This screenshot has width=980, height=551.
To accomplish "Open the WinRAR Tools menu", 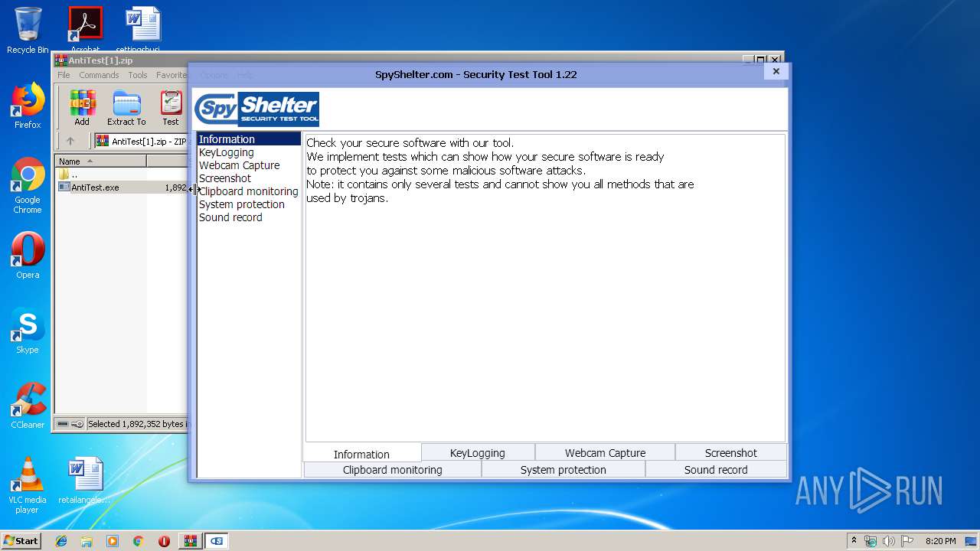I will (x=138, y=75).
